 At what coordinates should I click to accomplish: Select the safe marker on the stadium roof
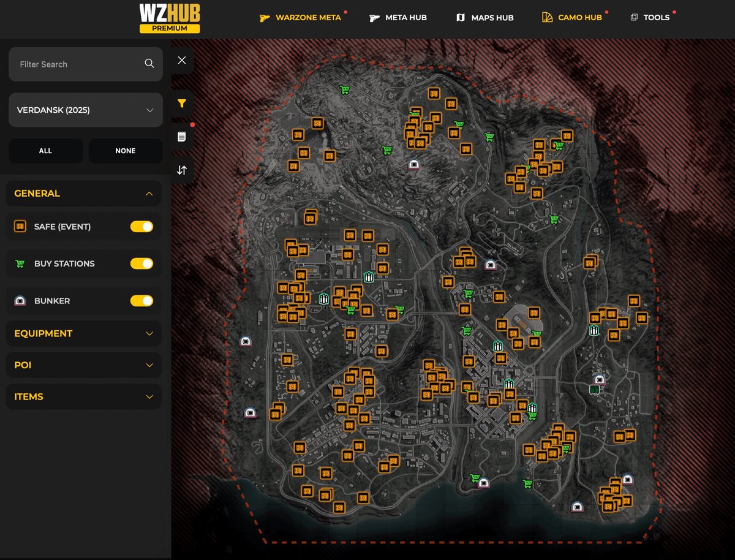click(x=534, y=312)
